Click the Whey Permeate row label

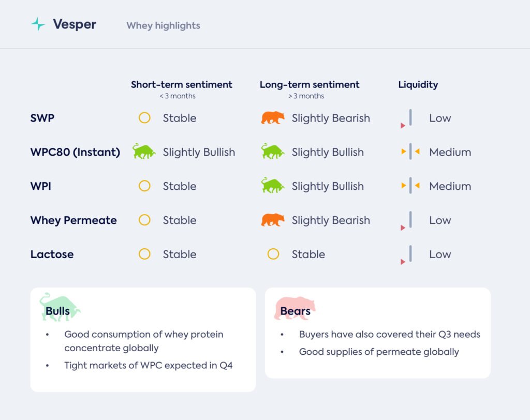coord(73,220)
